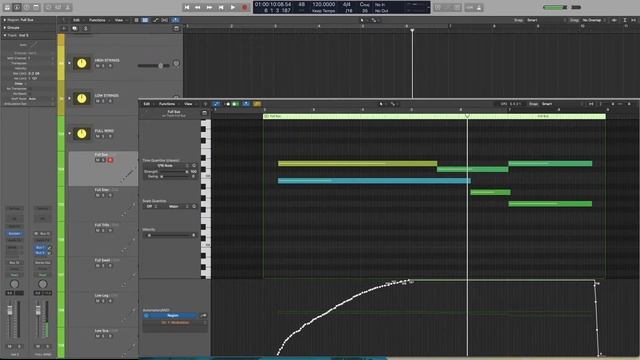Toggle Show Automation in the tracks toolbar
640x360 pixels.
click(155, 20)
